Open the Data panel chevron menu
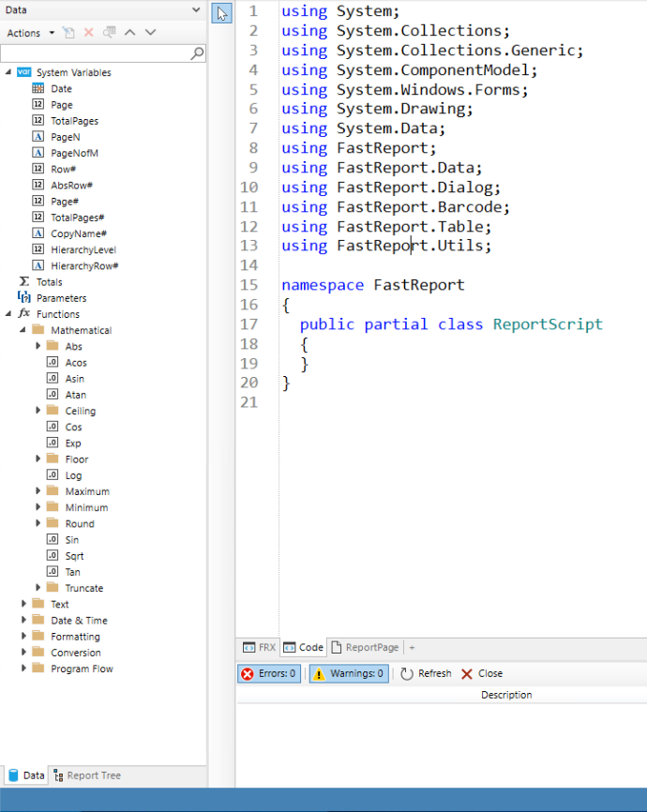Image resolution: width=647 pixels, height=812 pixels. tap(195, 9)
